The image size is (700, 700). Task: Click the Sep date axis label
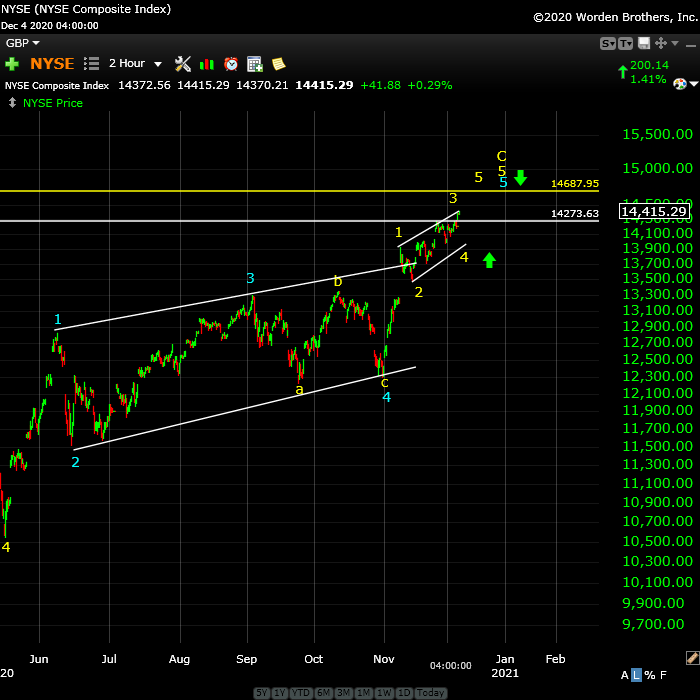coord(246,659)
